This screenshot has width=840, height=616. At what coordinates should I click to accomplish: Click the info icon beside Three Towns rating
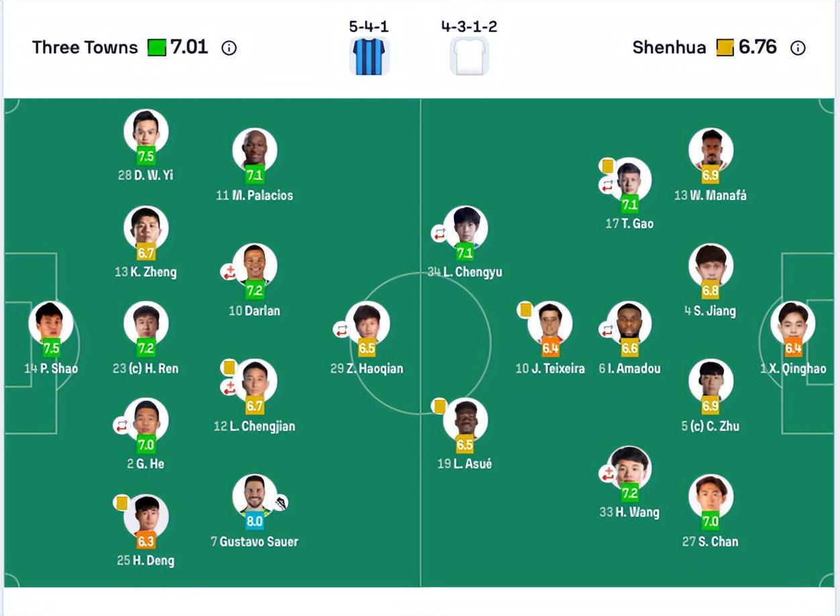click(229, 48)
